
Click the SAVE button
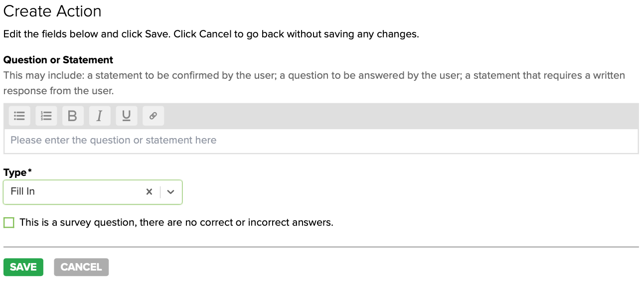23,267
